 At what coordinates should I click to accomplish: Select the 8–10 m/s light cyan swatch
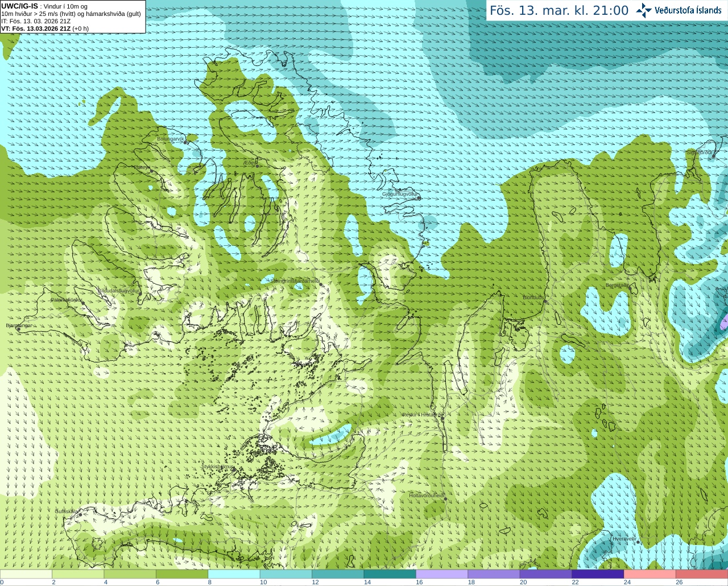coord(234,574)
